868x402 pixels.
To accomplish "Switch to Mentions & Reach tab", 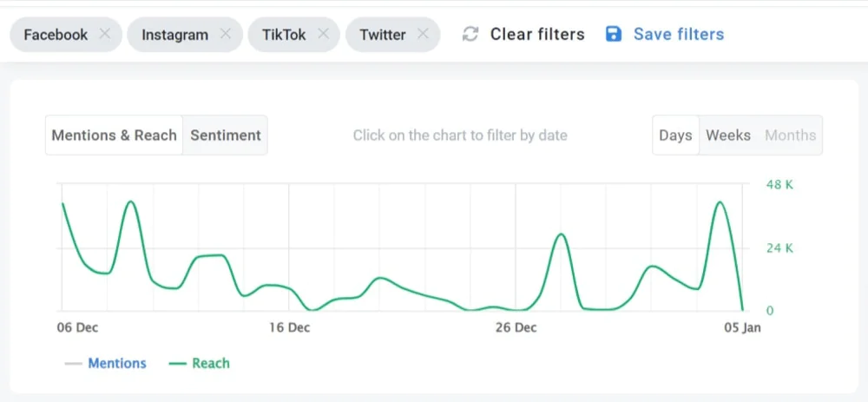I will [x=114, y=135].
